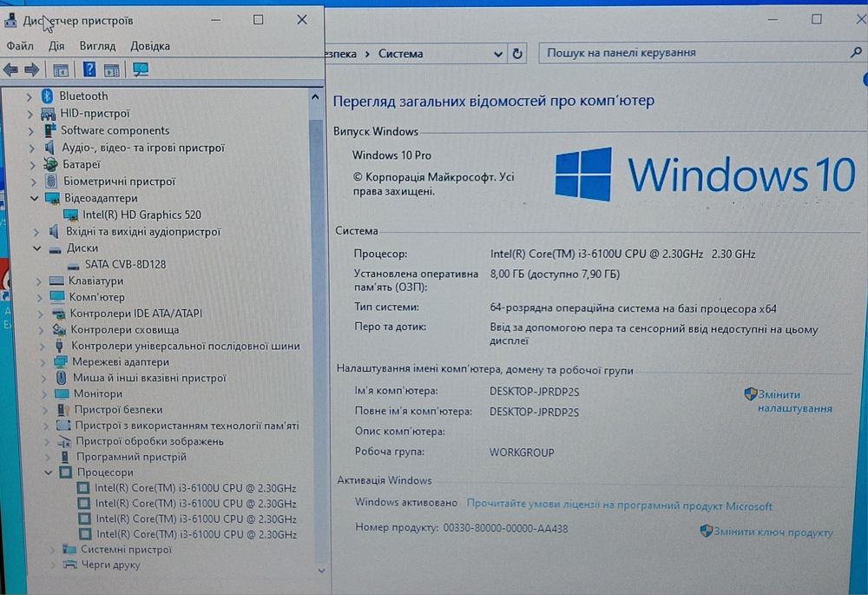Click Змінити ключ продукту link
The image size is (868, 595).
tap(773, 532)
